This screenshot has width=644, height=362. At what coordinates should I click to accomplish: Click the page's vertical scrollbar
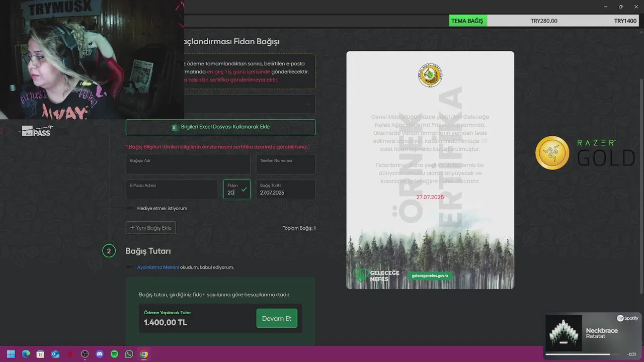(640, 186)
